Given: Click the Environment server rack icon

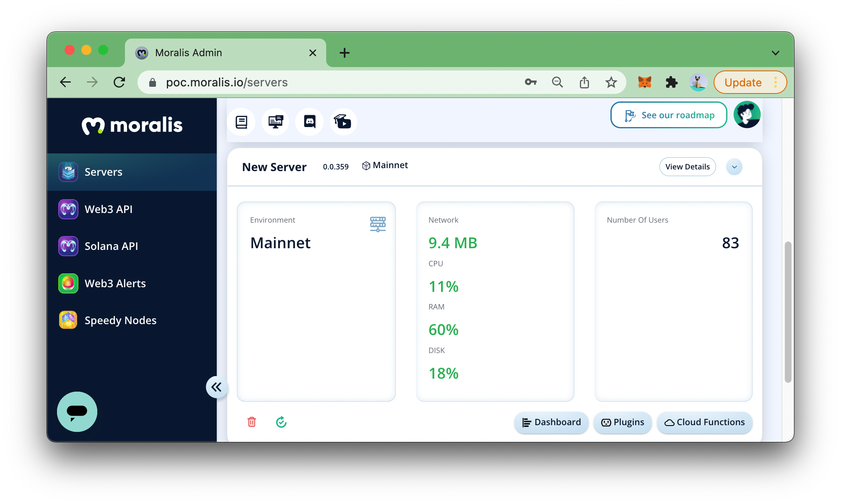Looking at the screenshot, I should (x=378, y=224).
